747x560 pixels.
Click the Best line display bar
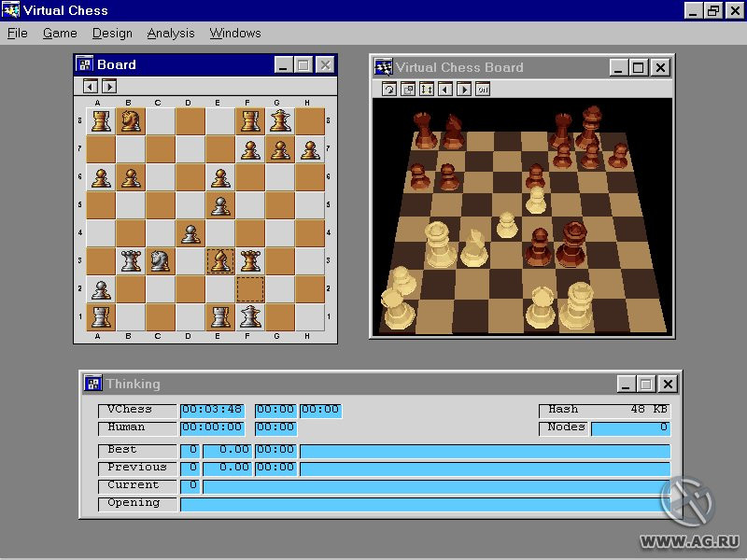point(485,451)
